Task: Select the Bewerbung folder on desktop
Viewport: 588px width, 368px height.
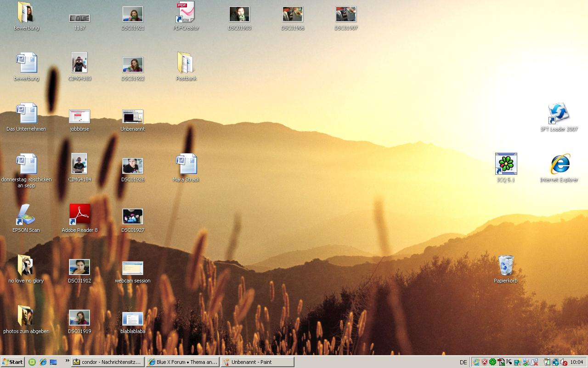Action: pos(26,13)
